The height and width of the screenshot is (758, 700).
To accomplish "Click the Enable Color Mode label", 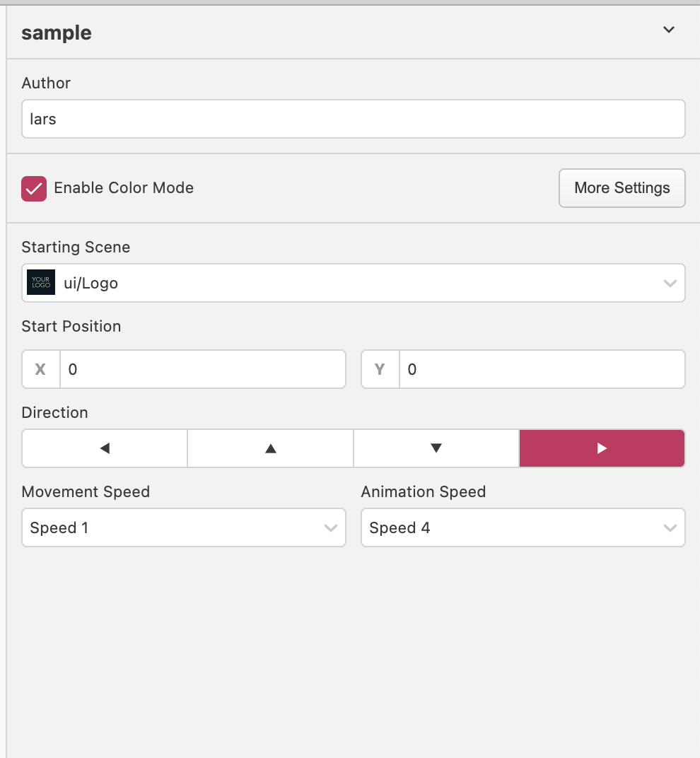I will [124, 187].
